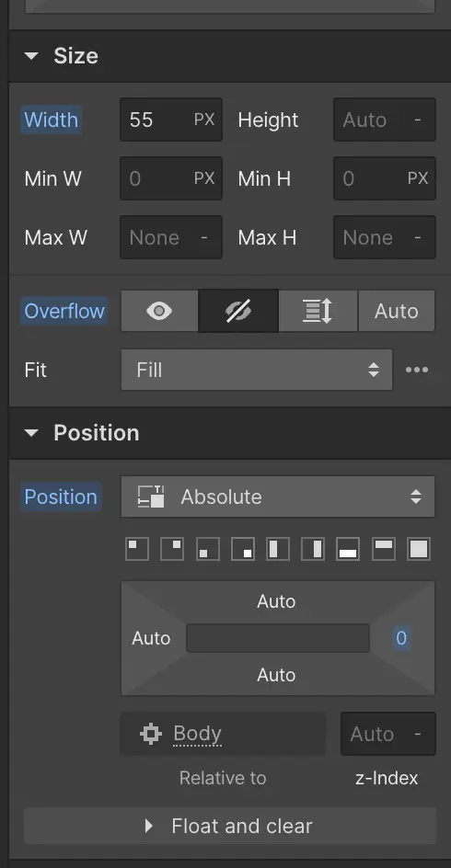Select the hidden overflow crossed-eye option
Image resolution: width=451 pixels, height=868 pixels.
coord(238,311)
